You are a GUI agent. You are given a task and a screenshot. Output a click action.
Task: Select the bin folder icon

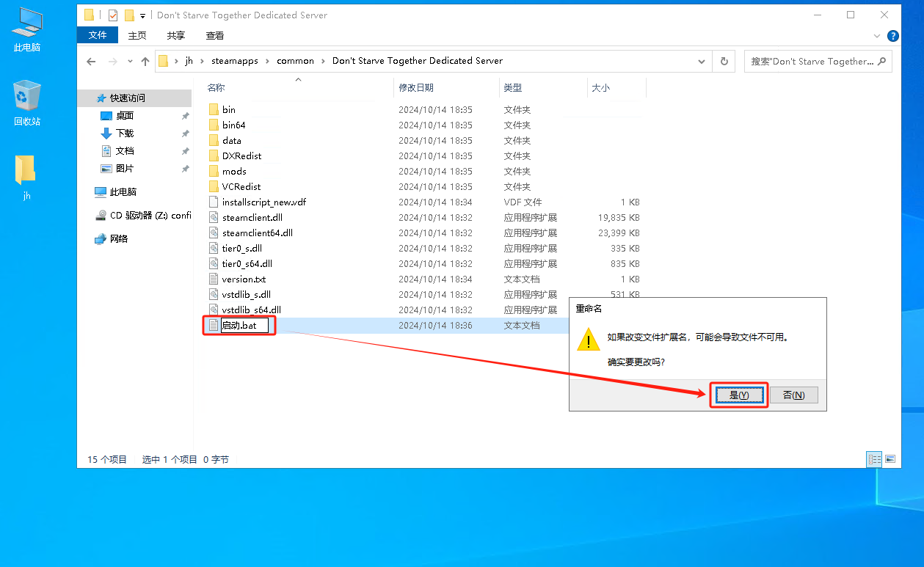click(214, 109)
